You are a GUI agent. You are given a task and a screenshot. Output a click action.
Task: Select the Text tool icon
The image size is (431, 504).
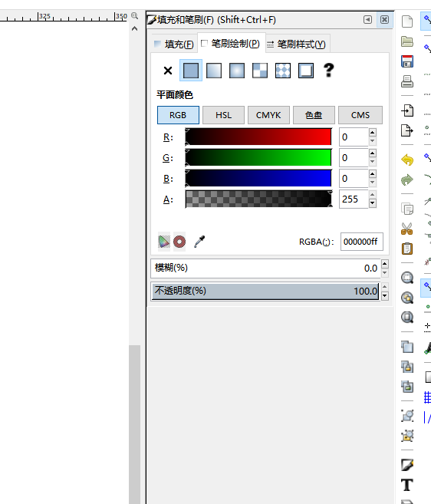click(x=407, y=485)
